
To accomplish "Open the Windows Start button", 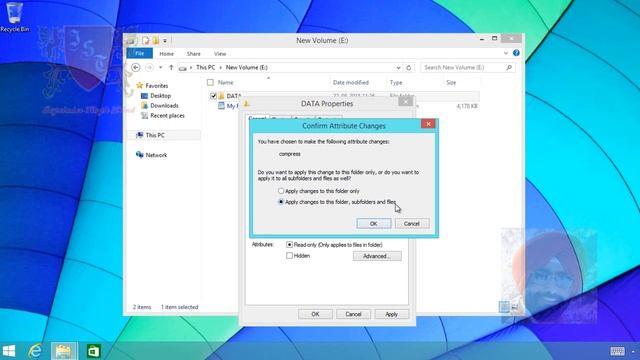I will [9, 351].
